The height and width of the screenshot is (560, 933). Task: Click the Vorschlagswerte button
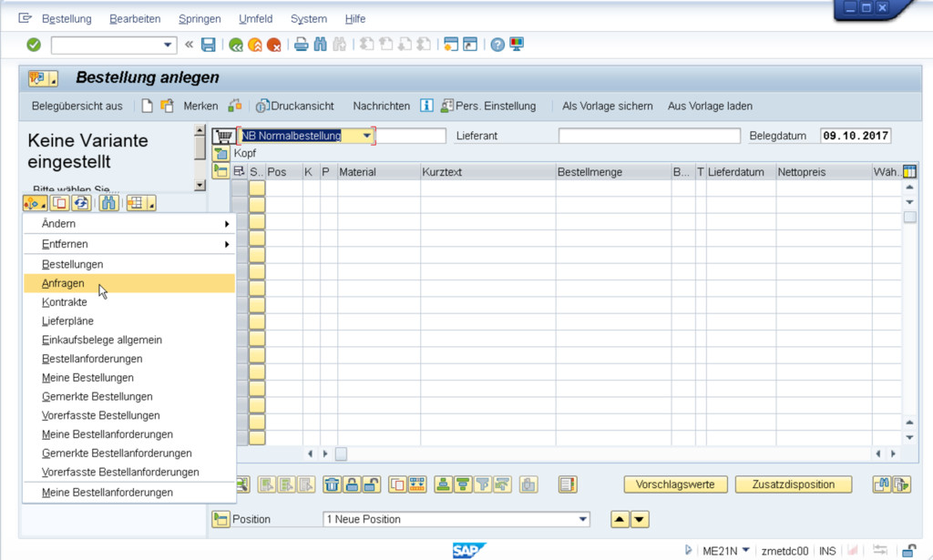coord(675,484)
